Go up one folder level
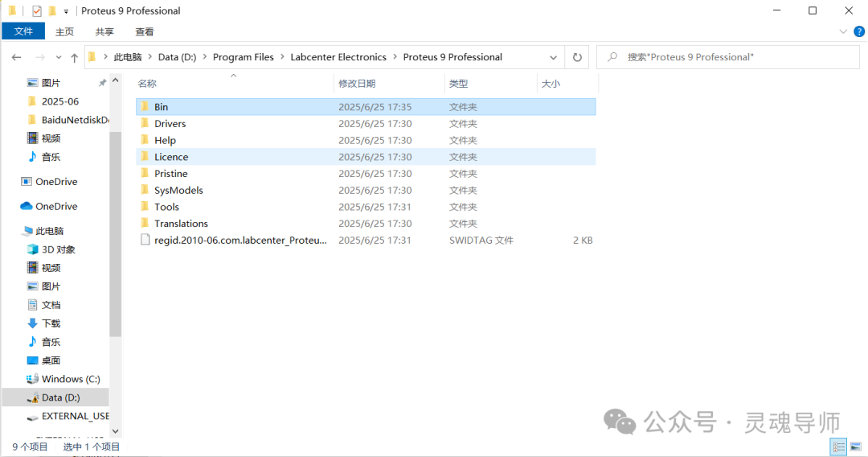The image size is (868, 457). click(74, 57)
